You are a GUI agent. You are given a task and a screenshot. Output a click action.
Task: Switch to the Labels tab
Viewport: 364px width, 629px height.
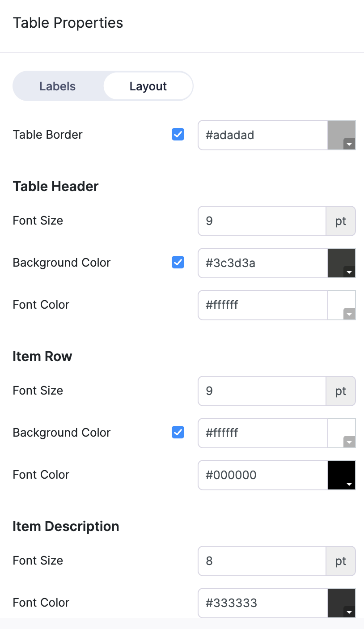pos(58,86)
